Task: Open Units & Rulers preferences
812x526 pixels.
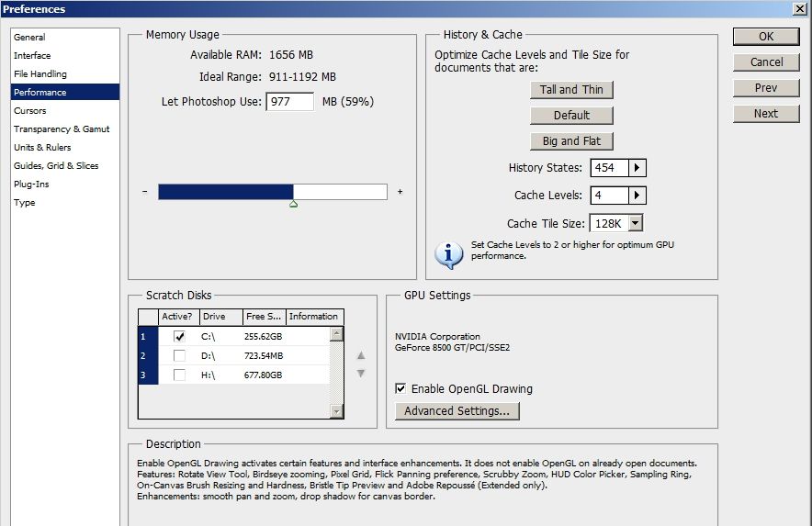Action: (x=64, y=148)
